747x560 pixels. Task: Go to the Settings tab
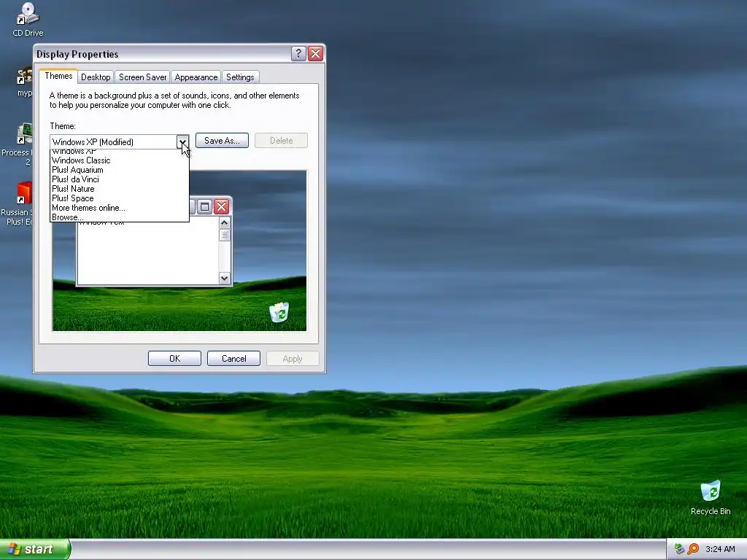point(240,77)
